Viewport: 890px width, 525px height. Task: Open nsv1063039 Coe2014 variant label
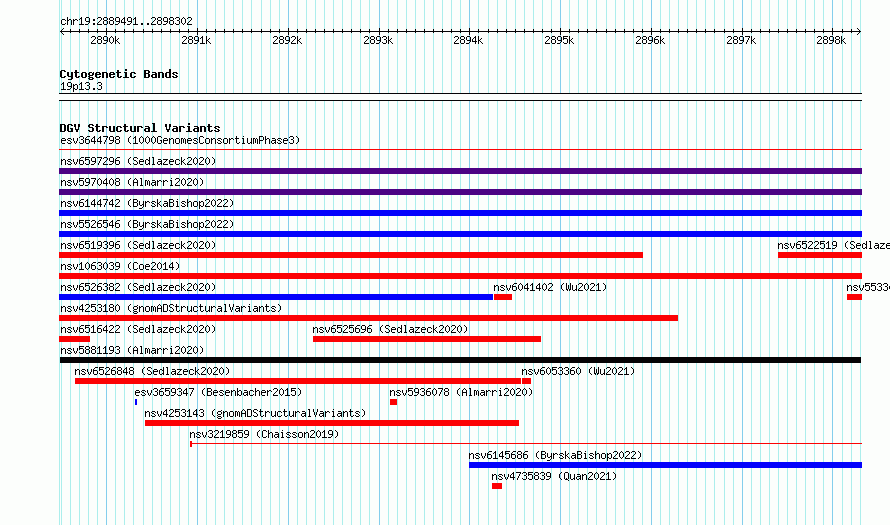(x=120, y=266)
